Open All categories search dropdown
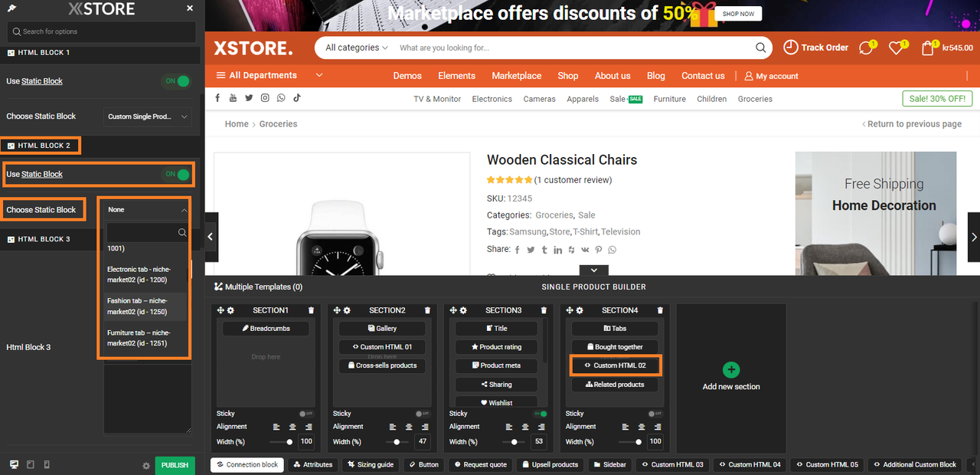Screen dimensions: 980x475 [356, 47]
